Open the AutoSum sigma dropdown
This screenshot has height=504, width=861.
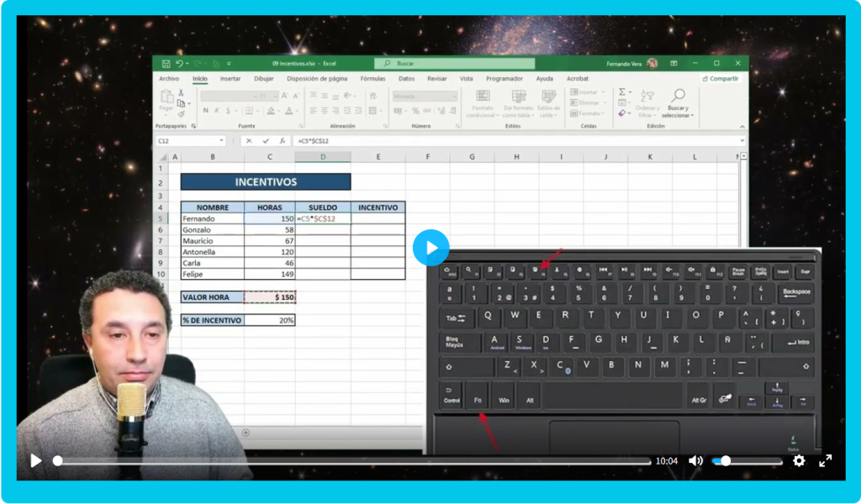point(631,92)
